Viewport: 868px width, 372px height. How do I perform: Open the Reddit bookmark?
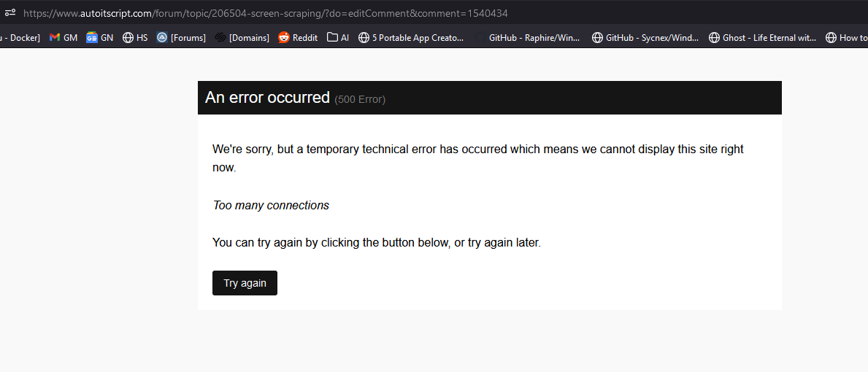click(298, 38)
